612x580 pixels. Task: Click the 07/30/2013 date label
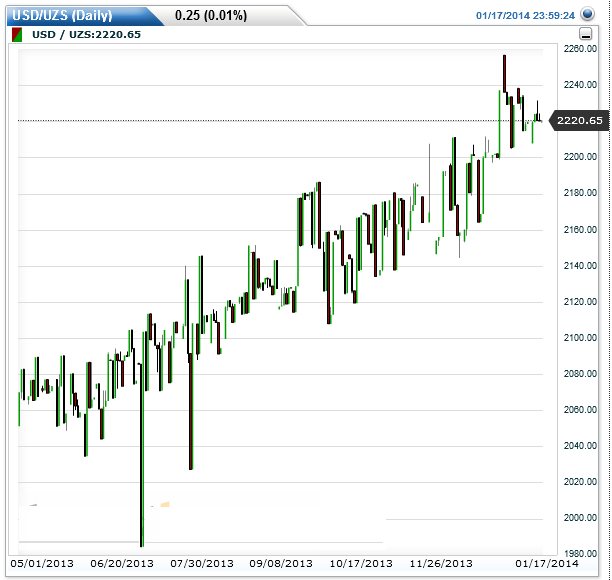[x=202, y=564]
